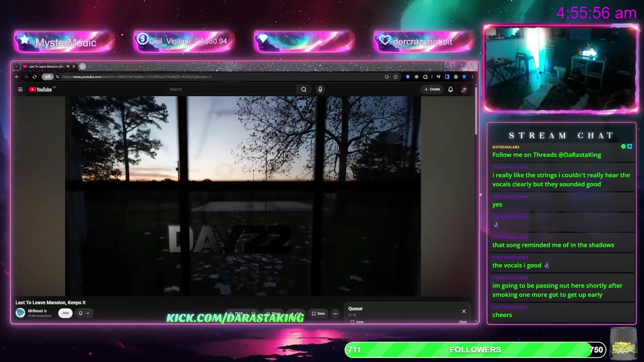Click the Queue heading text
The image size is (644, 362).
[x=355, y=309]
